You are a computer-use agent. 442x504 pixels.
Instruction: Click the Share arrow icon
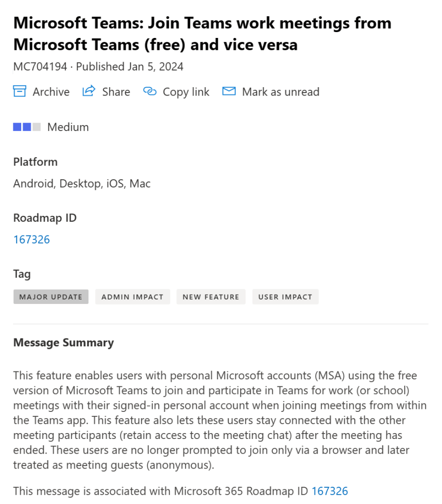[89, 91]
